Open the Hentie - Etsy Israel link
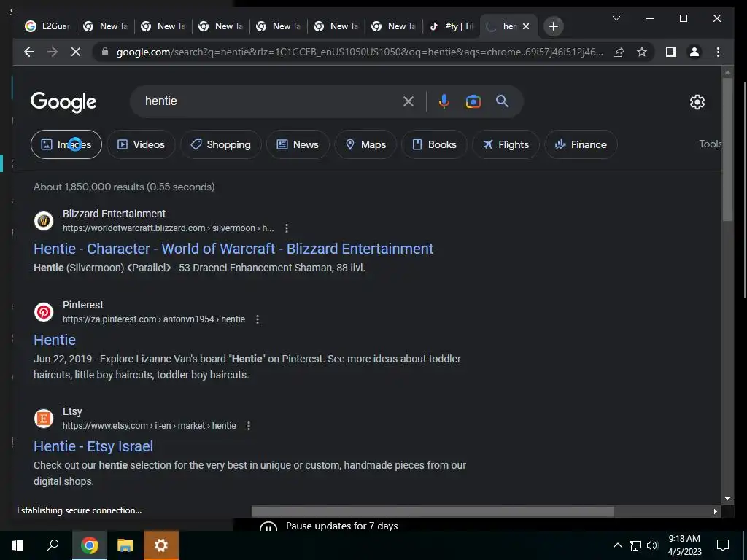747x560 pixels. pyautogui.click(x=93, y=446)
